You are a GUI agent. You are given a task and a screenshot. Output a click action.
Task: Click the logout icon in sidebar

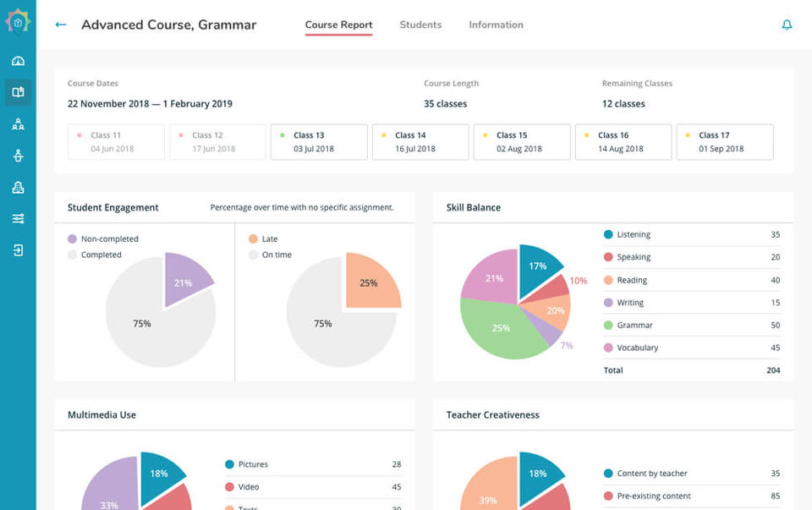18,250
